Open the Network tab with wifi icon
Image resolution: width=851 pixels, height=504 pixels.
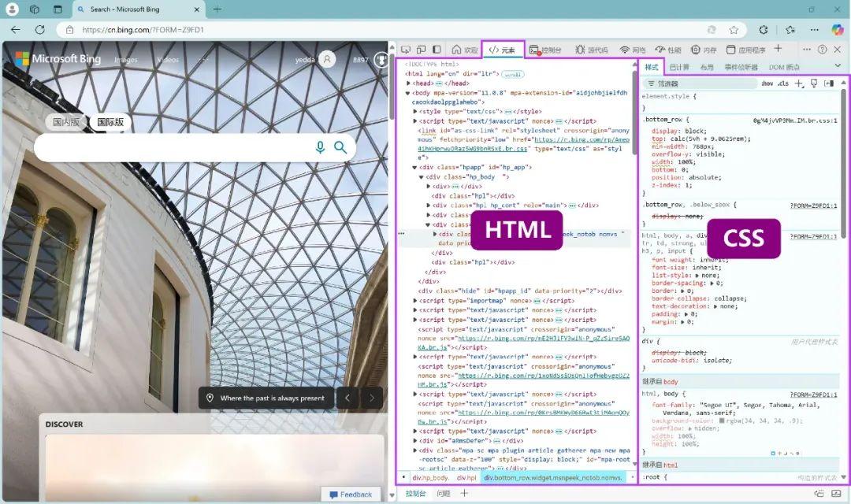pos(633,50)
